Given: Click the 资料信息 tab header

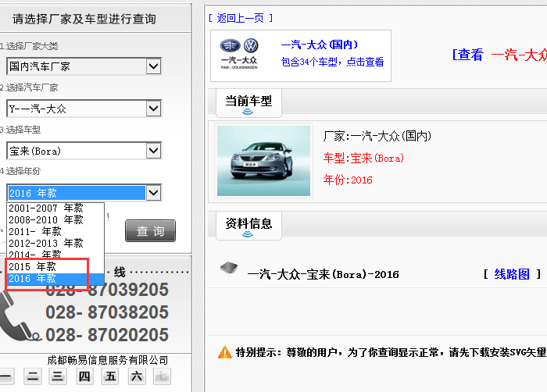Looking at the screenshot, I should [x=248, y=225].
